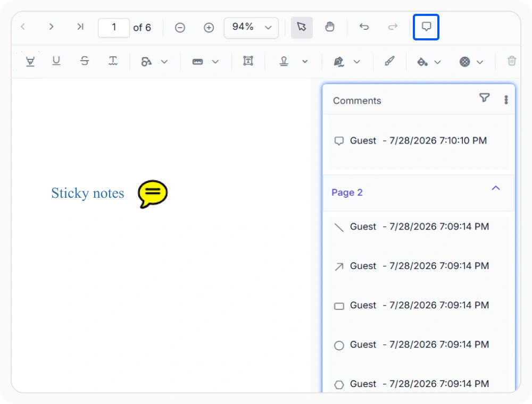Redo the last undone action

pyautogui.click(x=393, y=27)
